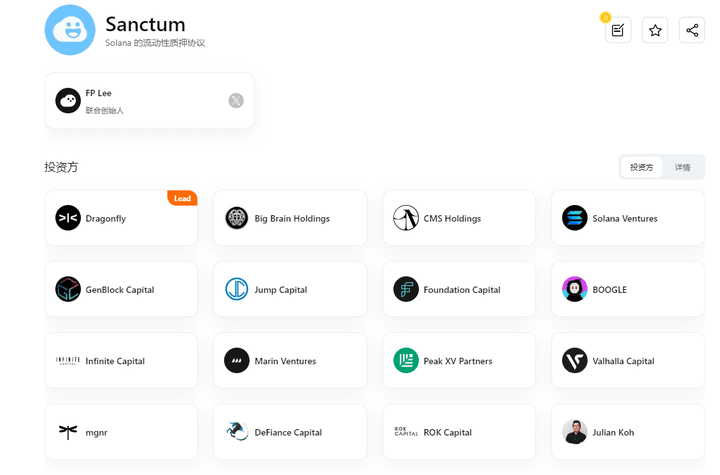Open the CMS Holdings investor card
The width and height of the screenshot is (720, 475).
pyautogui.click(x=459, y=218)
